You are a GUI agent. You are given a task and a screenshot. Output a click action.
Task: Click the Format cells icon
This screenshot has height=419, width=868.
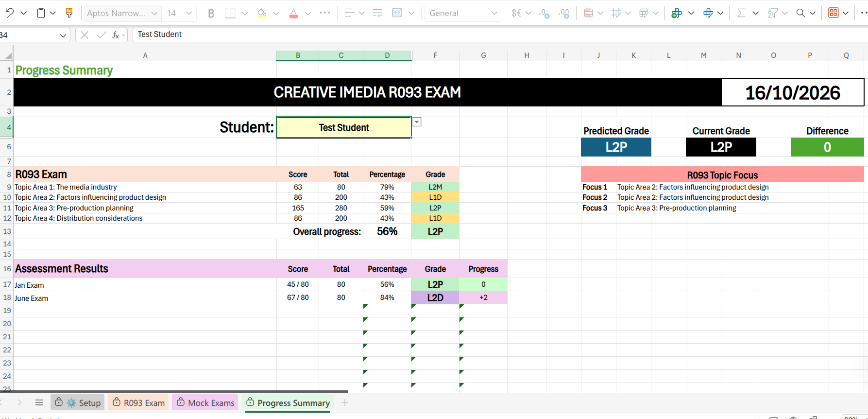708,13
